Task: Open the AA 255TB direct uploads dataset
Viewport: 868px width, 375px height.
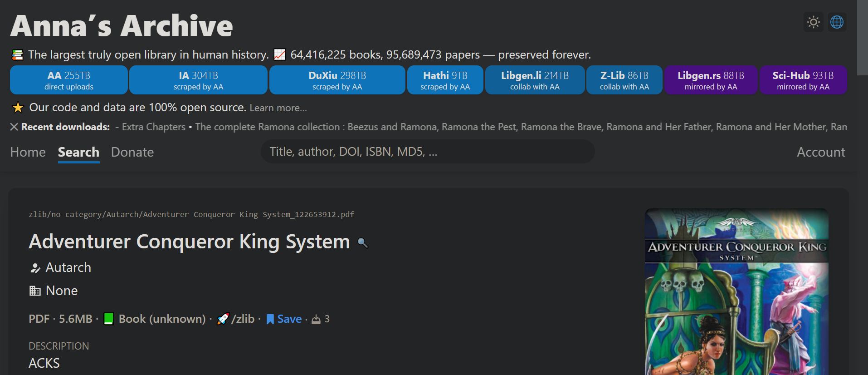Action: tap(69, 80)
